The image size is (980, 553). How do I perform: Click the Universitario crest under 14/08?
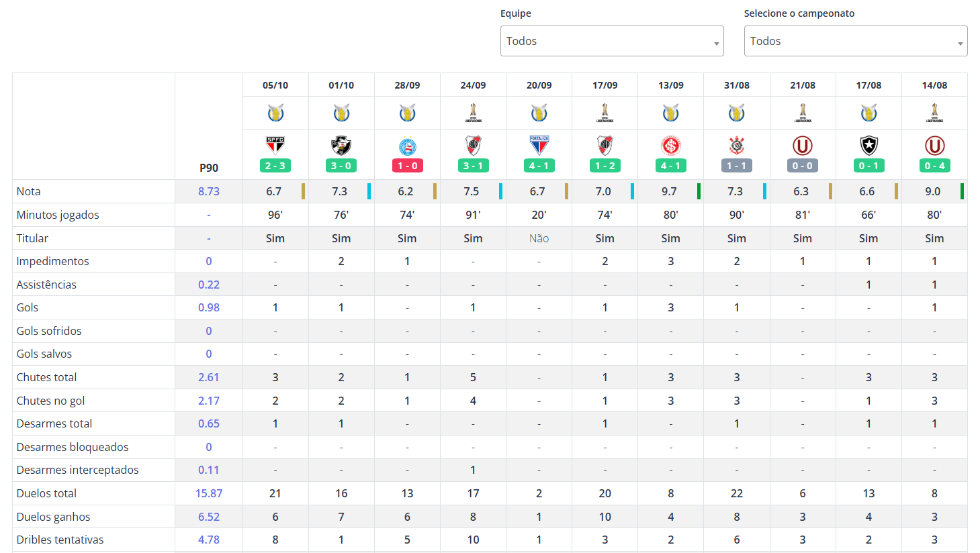click(x=934, y=145)
